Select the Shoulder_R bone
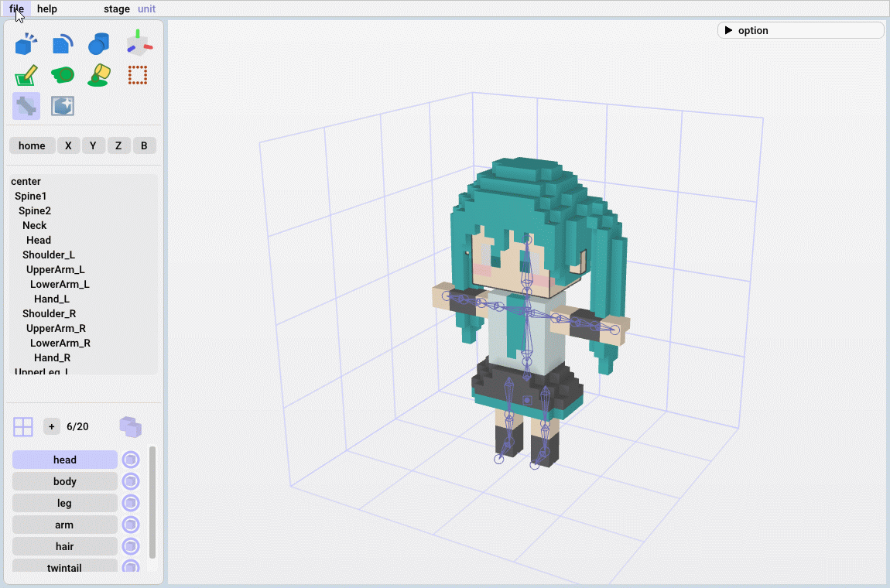This screenshot has height=588, width=890. [x=50, y=314]
